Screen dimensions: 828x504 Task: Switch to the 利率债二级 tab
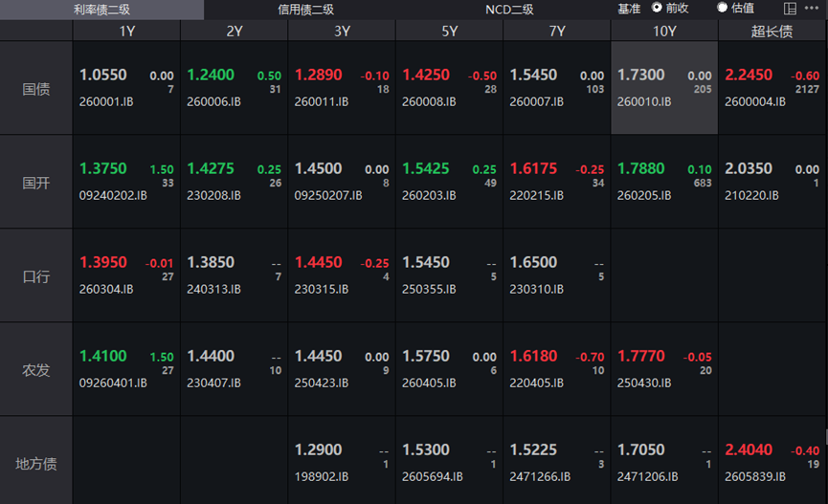101,10
